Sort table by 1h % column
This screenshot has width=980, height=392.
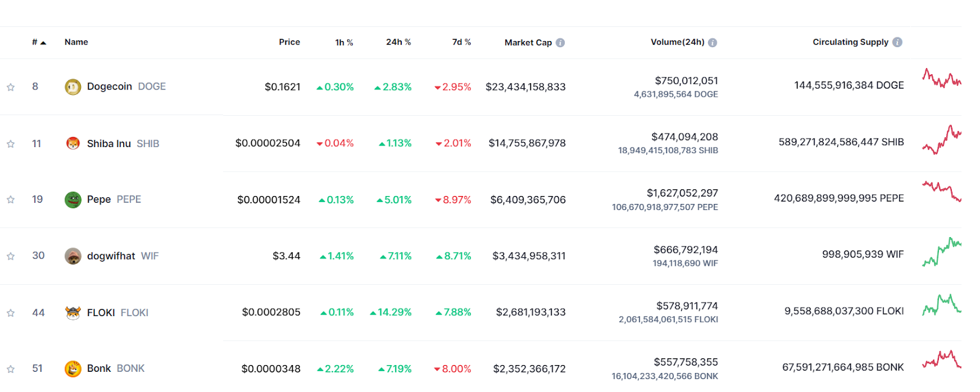(x=344, y=42)
